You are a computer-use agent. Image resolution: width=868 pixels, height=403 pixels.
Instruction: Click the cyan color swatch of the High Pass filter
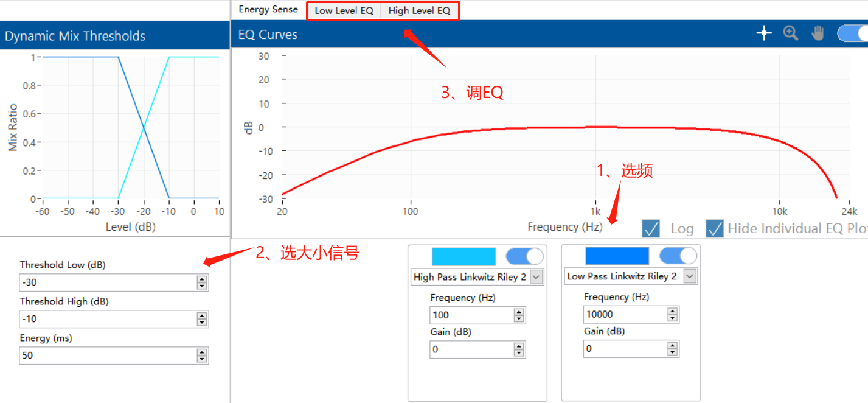pos(464,256)
